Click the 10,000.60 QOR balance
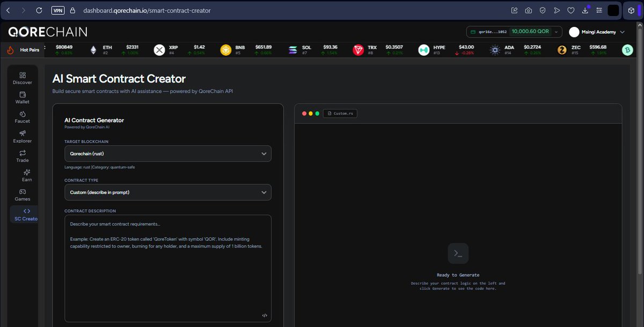The width and height of the screenshot is (644, 327). [x=530, y=32]
